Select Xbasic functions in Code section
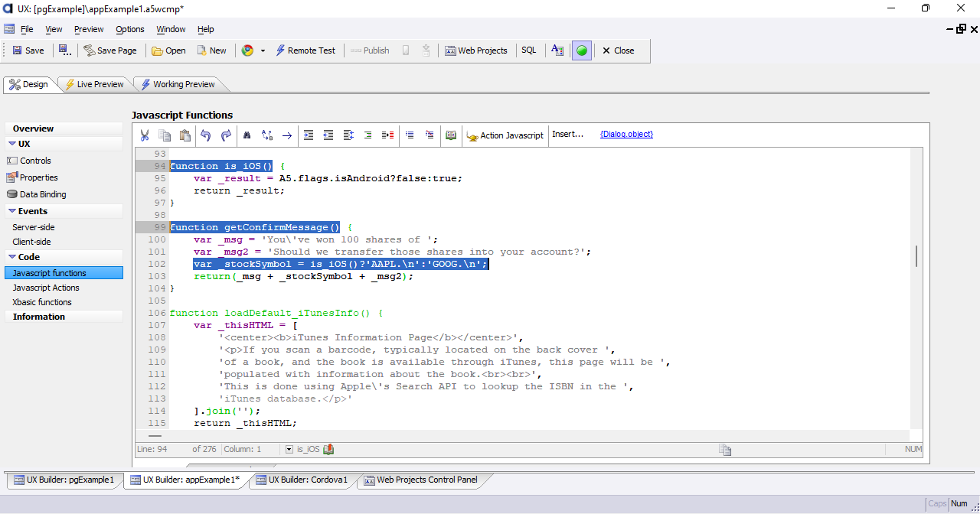Screen dimensions: 980x514 point(42,302)
